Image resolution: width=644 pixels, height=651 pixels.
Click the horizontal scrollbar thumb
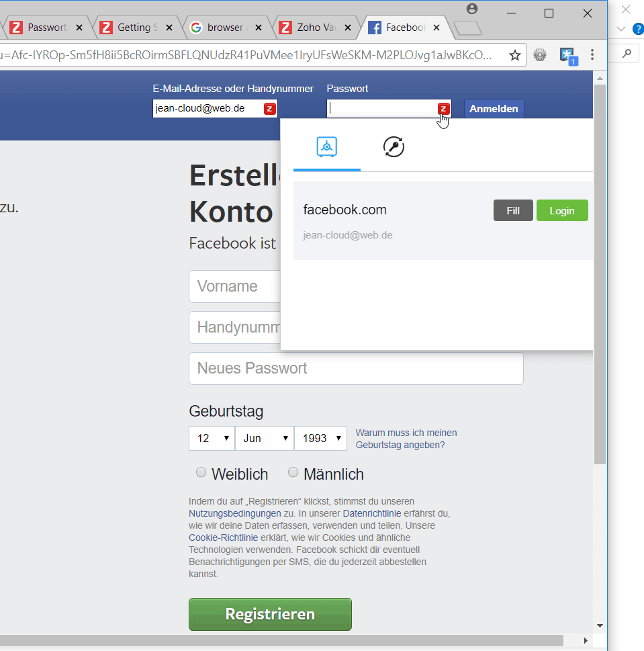click(281, 641)
